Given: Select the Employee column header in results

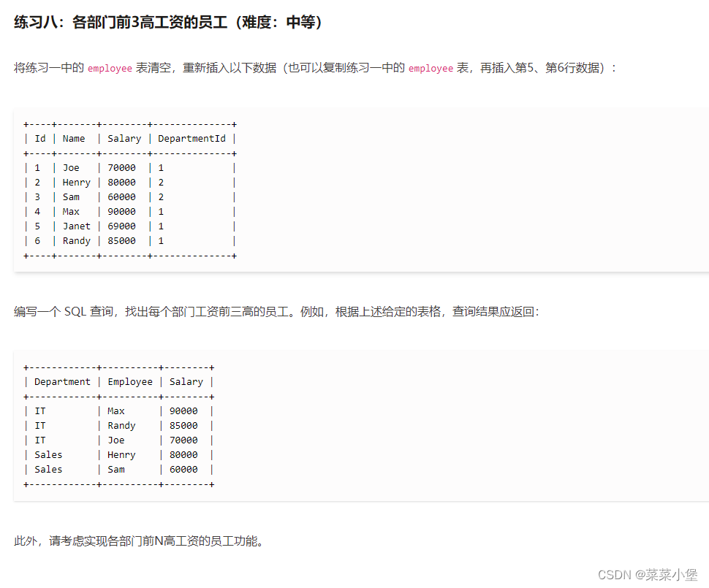Looking at the screenshot, I should click(130, 381).
